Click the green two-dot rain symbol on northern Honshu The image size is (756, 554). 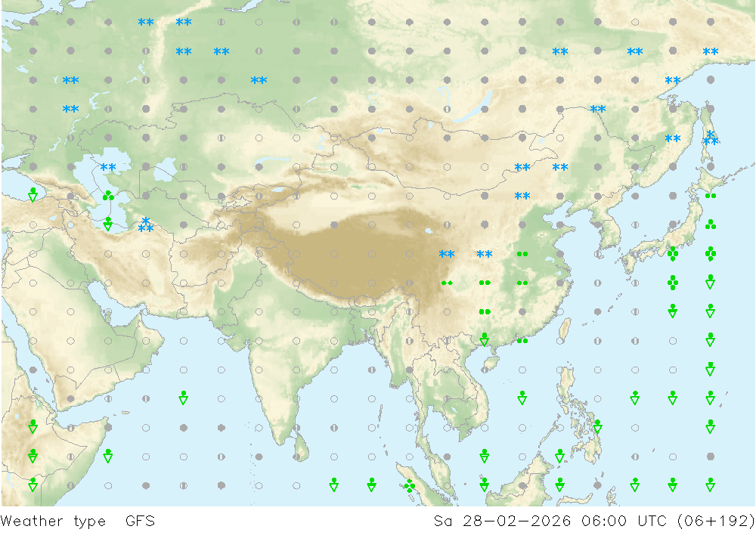(710, 196)
